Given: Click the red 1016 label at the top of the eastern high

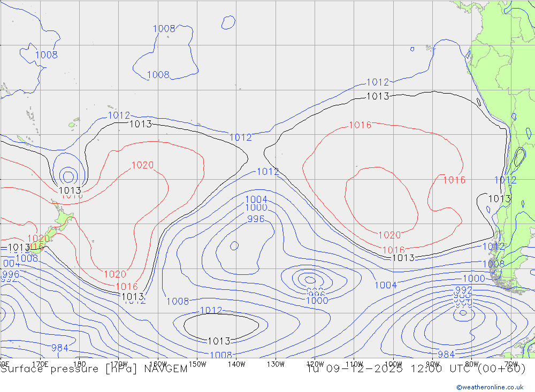Looking at the screenshot, I should 360,125.
